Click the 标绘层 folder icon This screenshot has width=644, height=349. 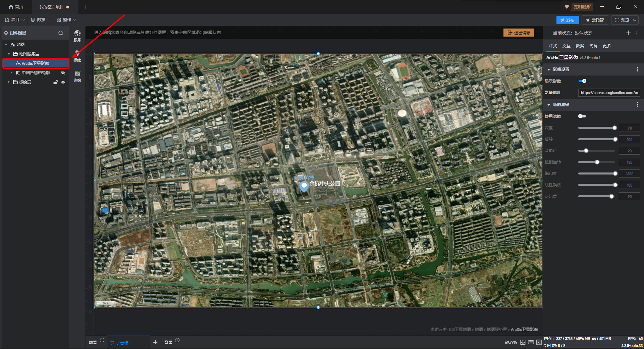pos(15,82)
